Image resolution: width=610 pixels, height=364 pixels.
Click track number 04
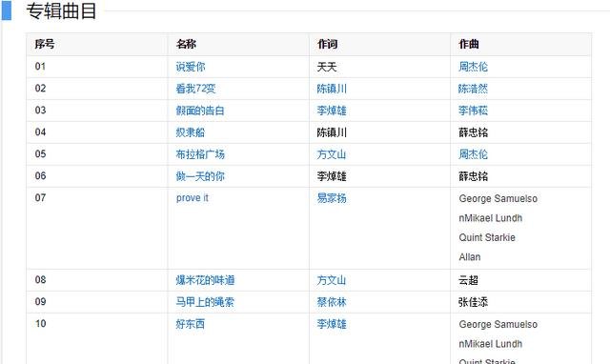[40, 131]
